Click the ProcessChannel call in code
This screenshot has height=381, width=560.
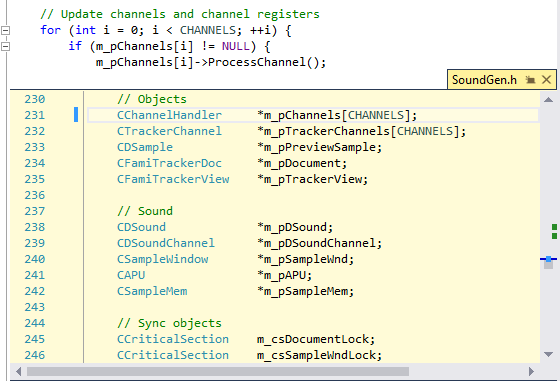[256, 62]
